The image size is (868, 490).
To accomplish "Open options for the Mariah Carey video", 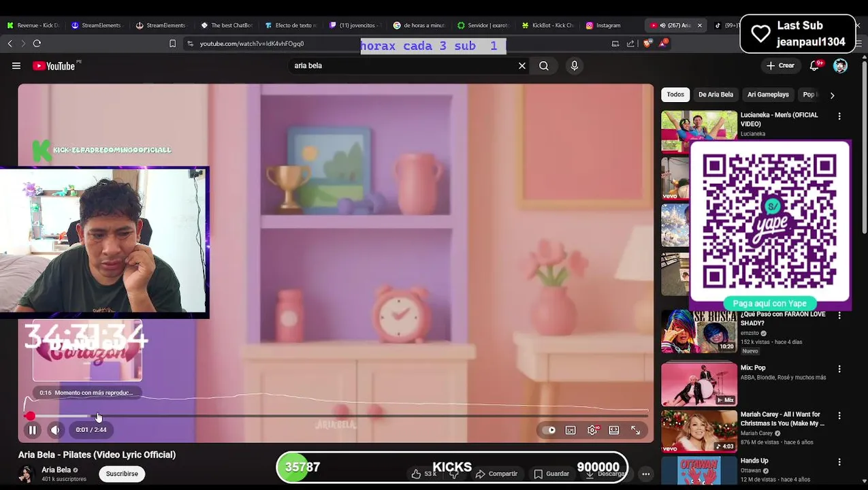I will (x=839, y=415).
